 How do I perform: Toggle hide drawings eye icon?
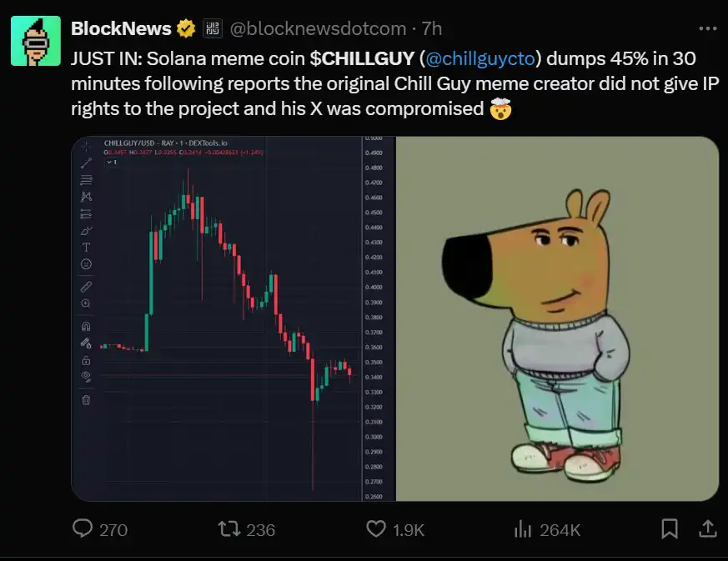point(86,377)
